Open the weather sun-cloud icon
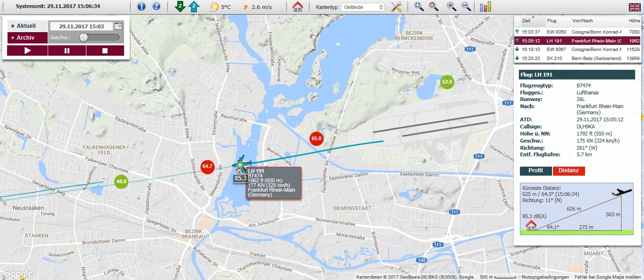Viewport: 644px width, 280px height. point(214,7)
